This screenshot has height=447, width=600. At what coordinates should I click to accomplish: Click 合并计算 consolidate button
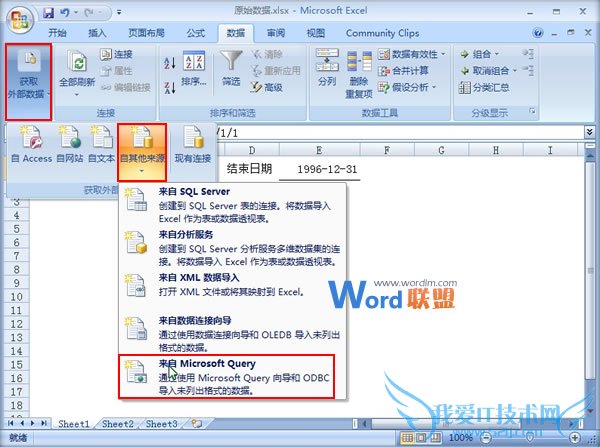pyautogui.click(x=403, y=71)
